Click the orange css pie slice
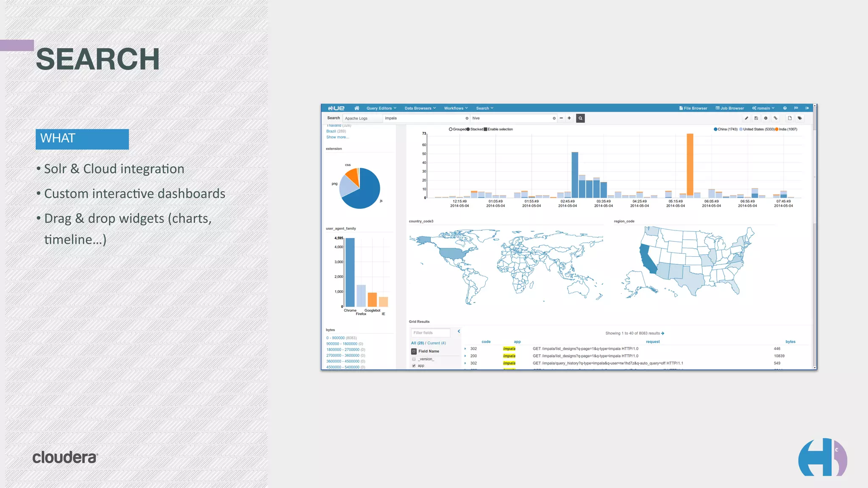 point(353,175)
